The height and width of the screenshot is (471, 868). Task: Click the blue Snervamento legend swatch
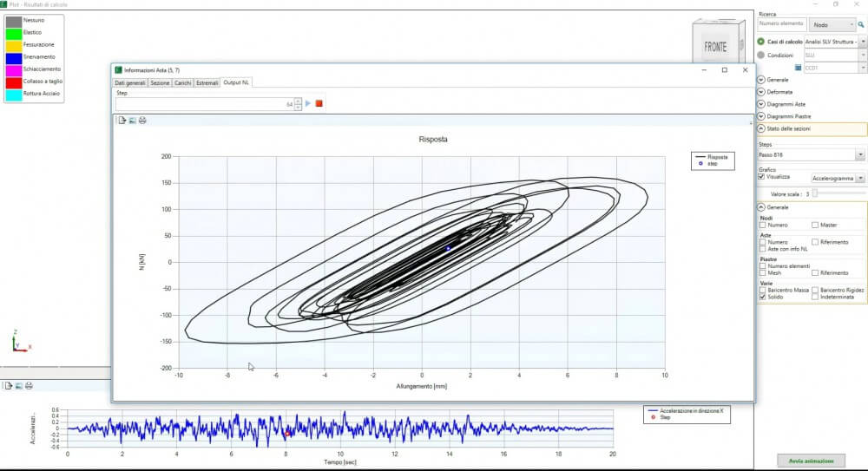tap(14, 57)
